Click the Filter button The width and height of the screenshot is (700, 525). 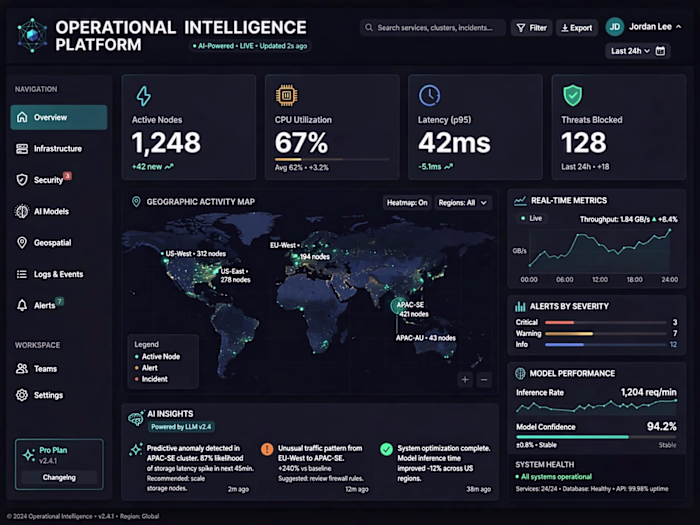pyautogui.click(x=532, y=28)
